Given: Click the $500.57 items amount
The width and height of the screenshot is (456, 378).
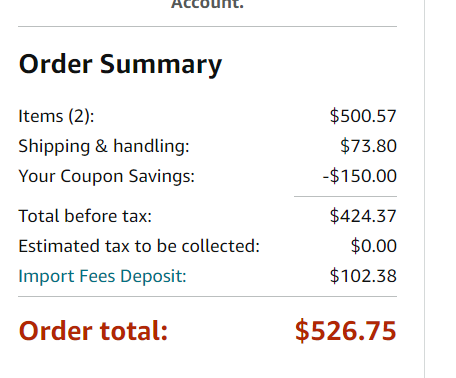Looking at the screenshot, I should [x=363, y=116].
